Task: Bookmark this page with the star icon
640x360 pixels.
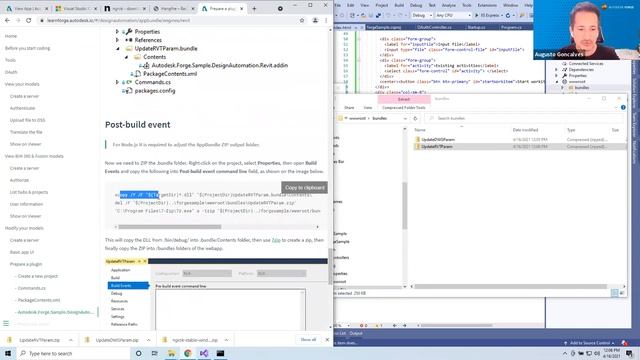Action: (x=302, y=20)
